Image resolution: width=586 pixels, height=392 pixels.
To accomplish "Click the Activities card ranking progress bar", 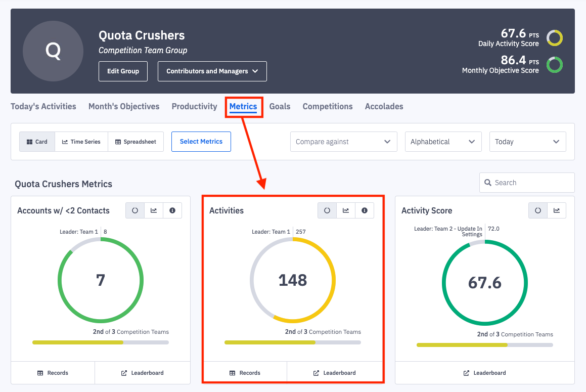I will [293, 342].
